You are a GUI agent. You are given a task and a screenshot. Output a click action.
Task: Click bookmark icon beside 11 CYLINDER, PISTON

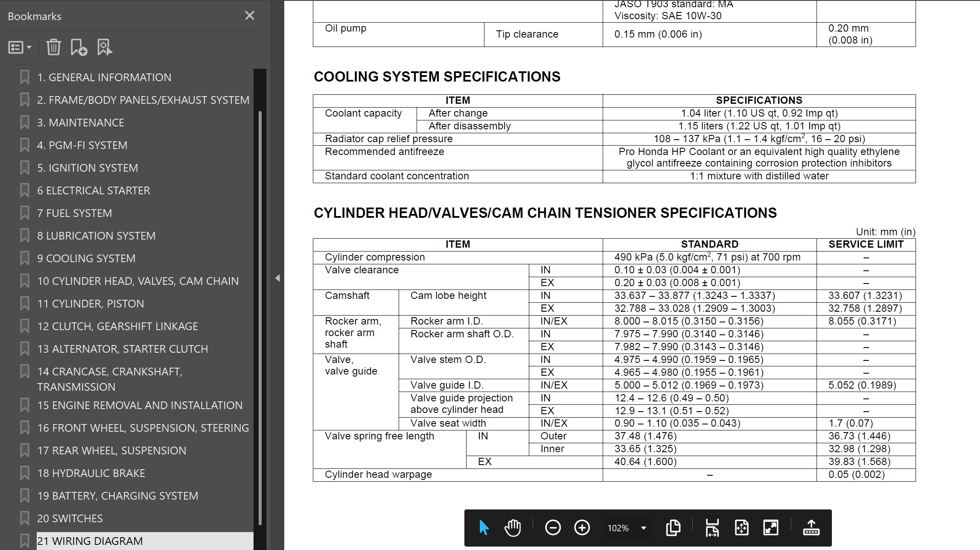coord(25,304)
